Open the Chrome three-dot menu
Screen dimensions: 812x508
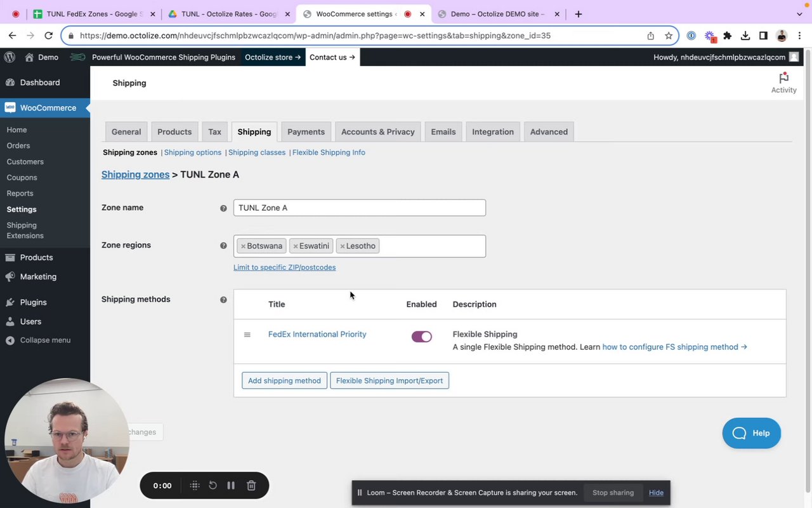pos(799,36)
